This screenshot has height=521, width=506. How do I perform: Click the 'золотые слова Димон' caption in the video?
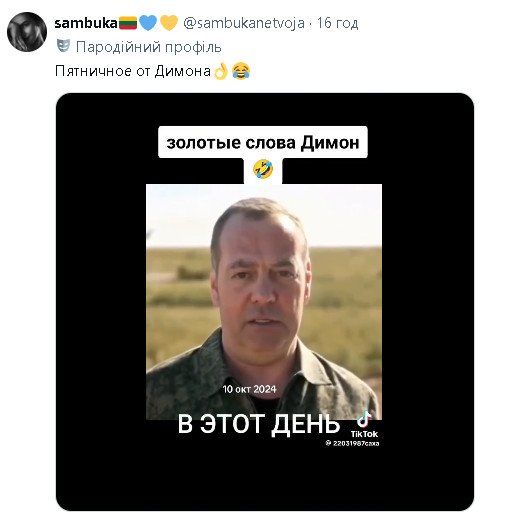click(x=263, y=143)
